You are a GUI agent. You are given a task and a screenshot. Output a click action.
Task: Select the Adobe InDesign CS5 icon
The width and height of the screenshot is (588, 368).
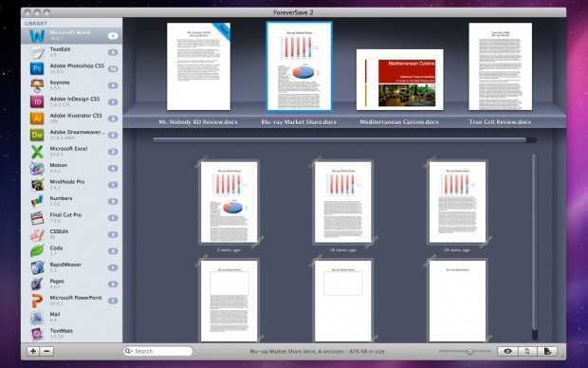point(37,101)
